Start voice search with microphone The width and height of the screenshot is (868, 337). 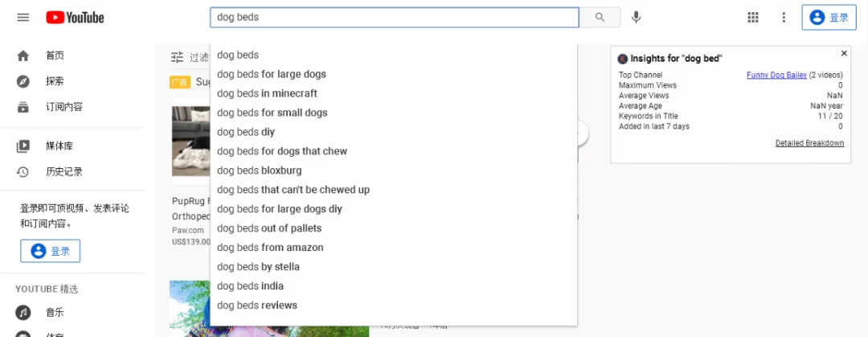pos(636,18)
